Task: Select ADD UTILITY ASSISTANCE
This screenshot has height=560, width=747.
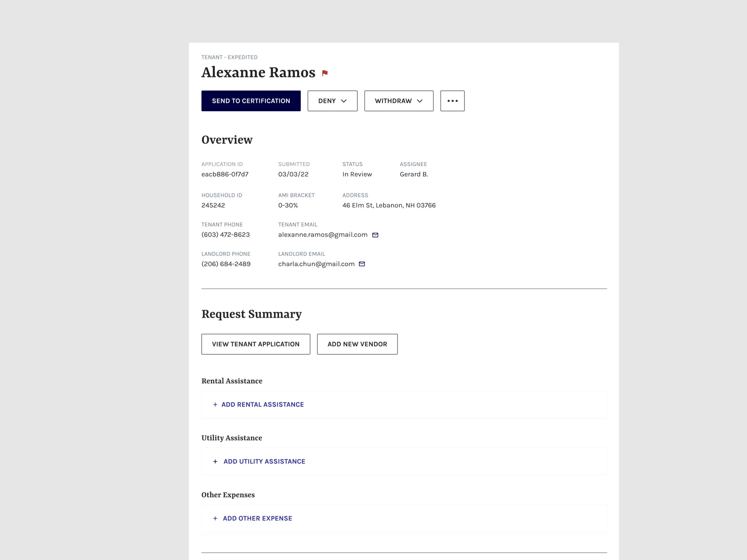Action: click(x=264, y=461)
